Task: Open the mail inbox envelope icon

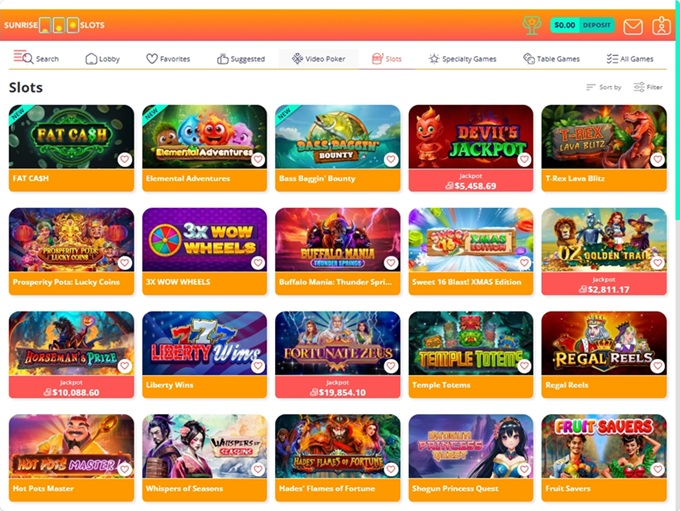Action: pyautogui.click(x=633, y=26)
